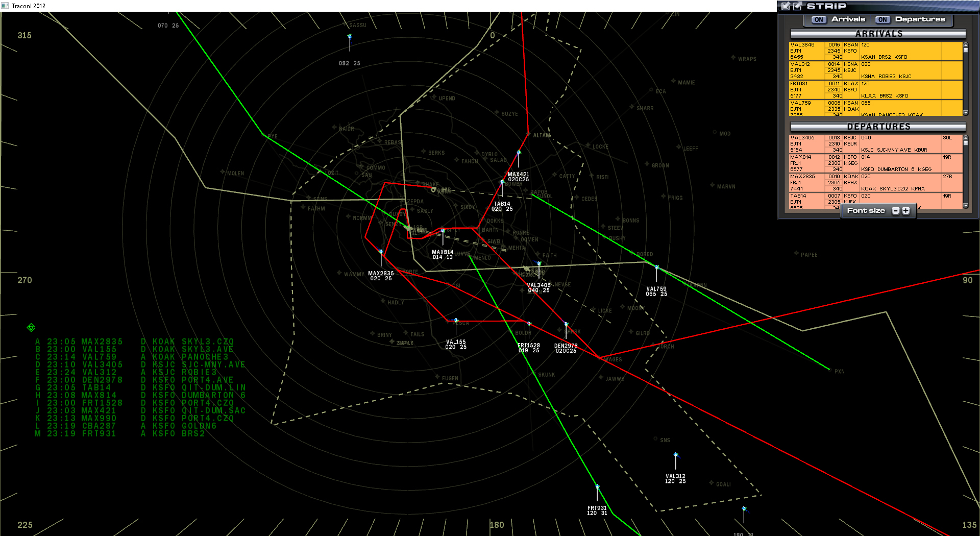The width and height of the screenshot is (980, 536).
Task: Click the dock arrow icon on STRIP titlebar
Action: [x=786, y=7]
